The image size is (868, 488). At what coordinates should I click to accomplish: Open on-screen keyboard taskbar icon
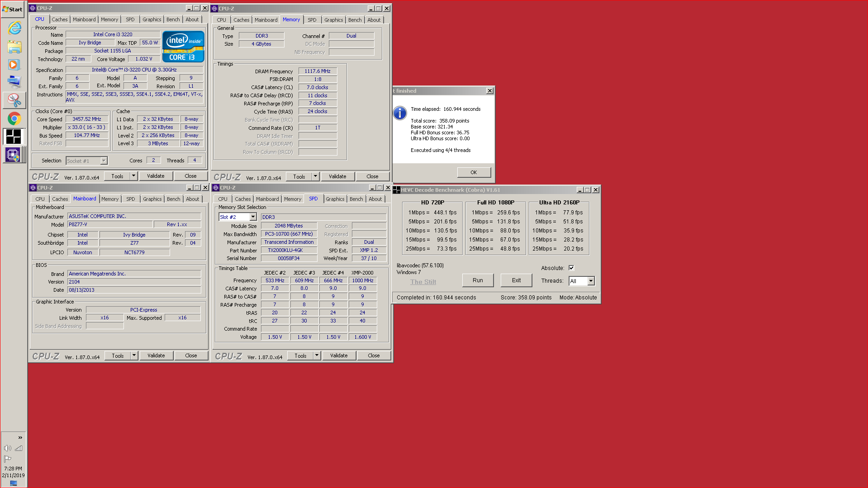[x=14, y=82]
